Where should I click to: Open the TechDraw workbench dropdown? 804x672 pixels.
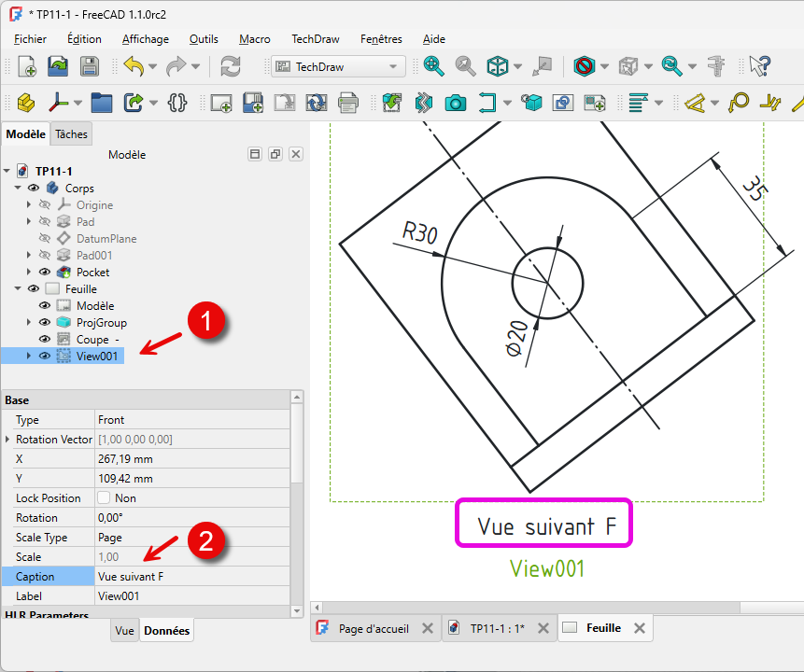[338, 66]
